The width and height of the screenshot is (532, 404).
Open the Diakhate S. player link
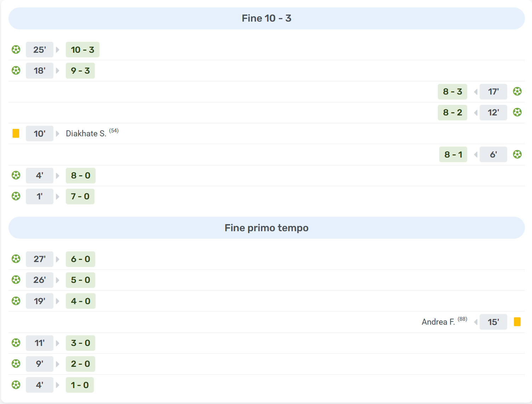click(86, 133)
